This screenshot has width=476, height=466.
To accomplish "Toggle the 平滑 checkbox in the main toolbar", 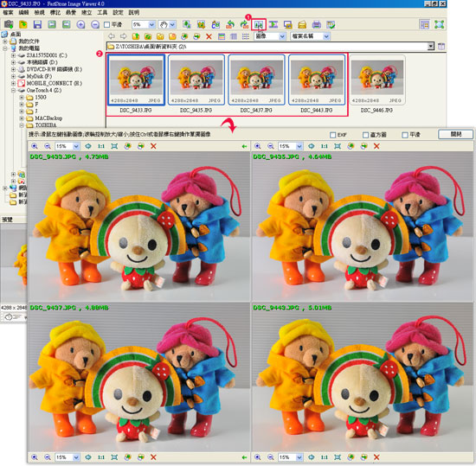I will point(106,24).
